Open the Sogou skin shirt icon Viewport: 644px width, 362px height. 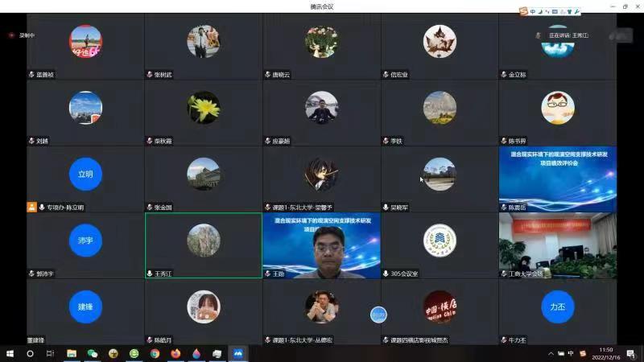click(x=569, y=11)
